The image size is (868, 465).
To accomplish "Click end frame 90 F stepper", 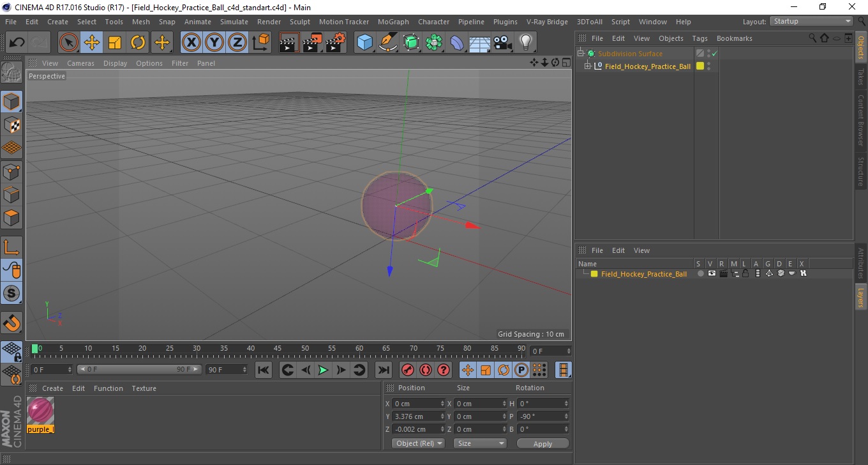I will point(244,370).
